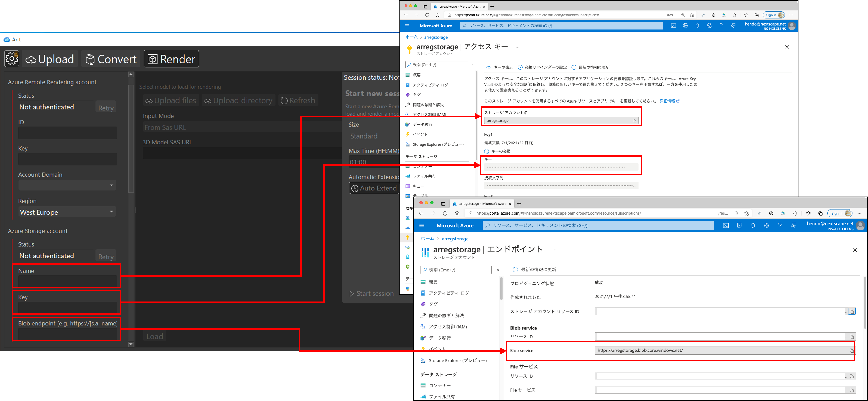The image size is (868, 401).
Task: Switch to the Convert tab in Arrt
Action: tap(111, 59)
